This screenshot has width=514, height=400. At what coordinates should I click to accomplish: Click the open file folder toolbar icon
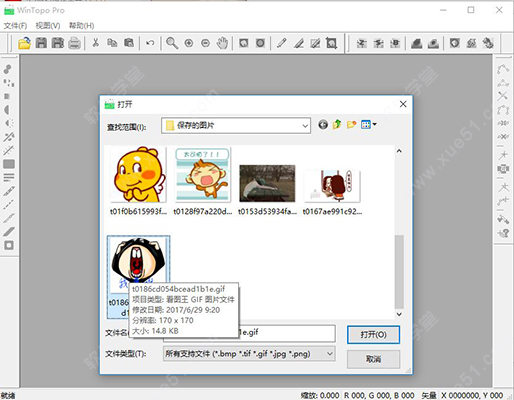[x=24, y=43]
